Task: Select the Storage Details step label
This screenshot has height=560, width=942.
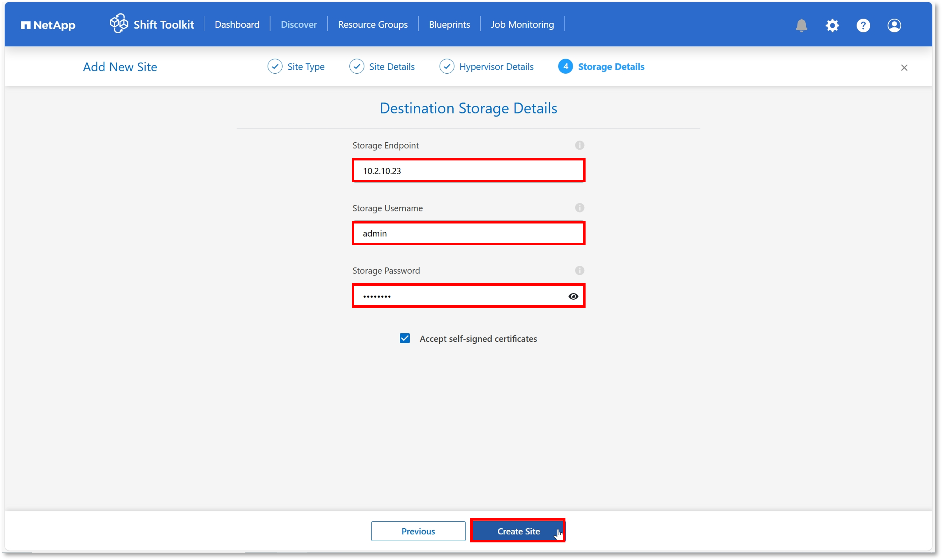Action: [x=611, y=67]
